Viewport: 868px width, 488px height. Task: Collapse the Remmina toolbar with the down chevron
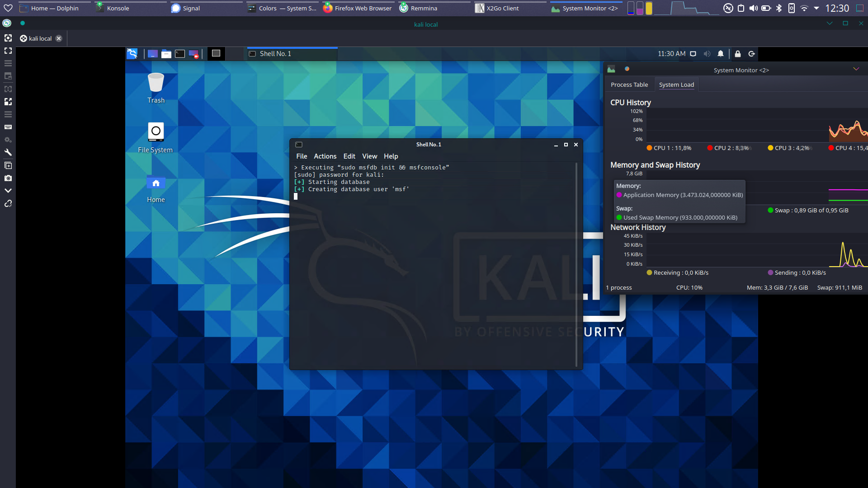click(x=8, y=191)
